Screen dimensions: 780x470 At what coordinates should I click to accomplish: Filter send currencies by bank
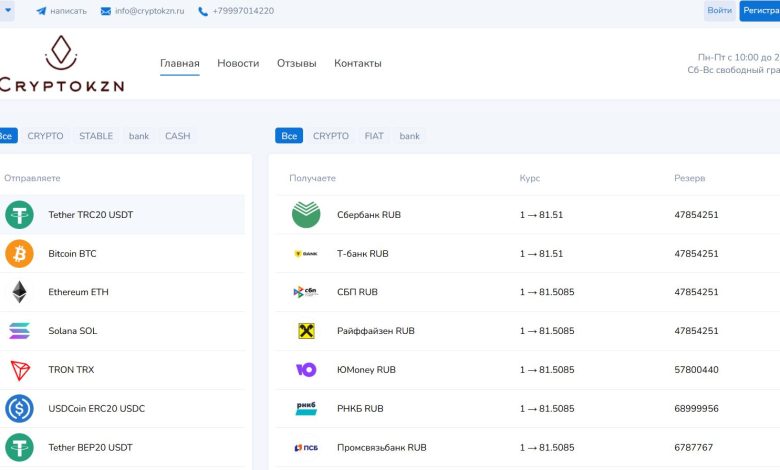pos(139,136)
